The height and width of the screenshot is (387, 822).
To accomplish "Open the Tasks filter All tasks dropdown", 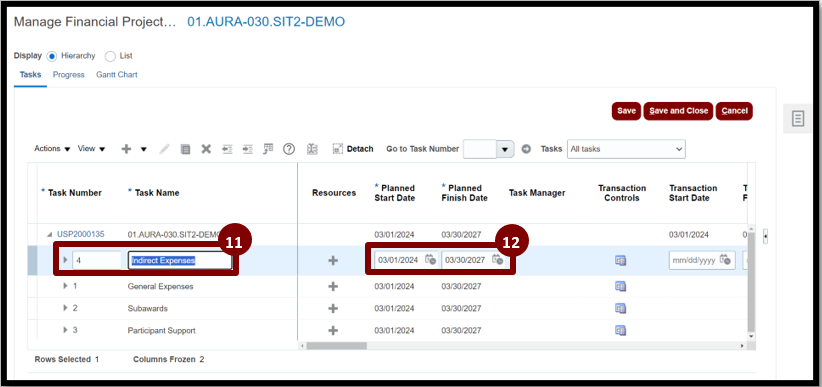I will pos(626,149).
